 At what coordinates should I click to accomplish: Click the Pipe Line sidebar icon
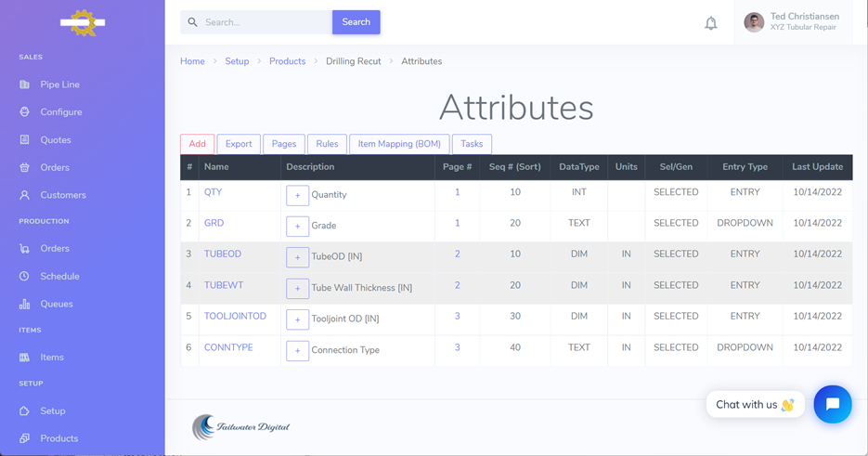25,85
